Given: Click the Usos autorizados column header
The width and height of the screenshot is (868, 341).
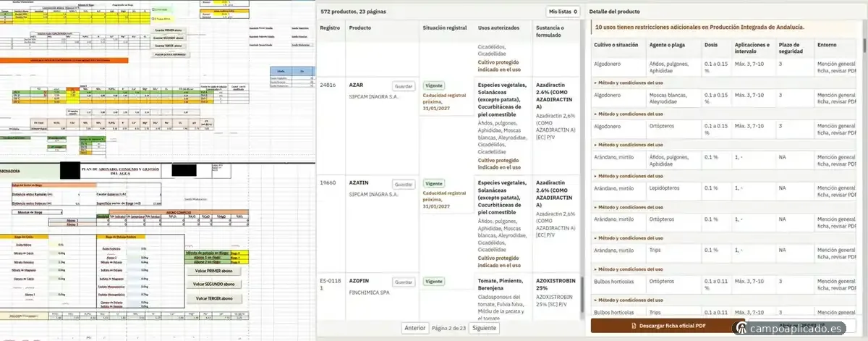Looking at the screenshot, I should click(x=498, y=28).
